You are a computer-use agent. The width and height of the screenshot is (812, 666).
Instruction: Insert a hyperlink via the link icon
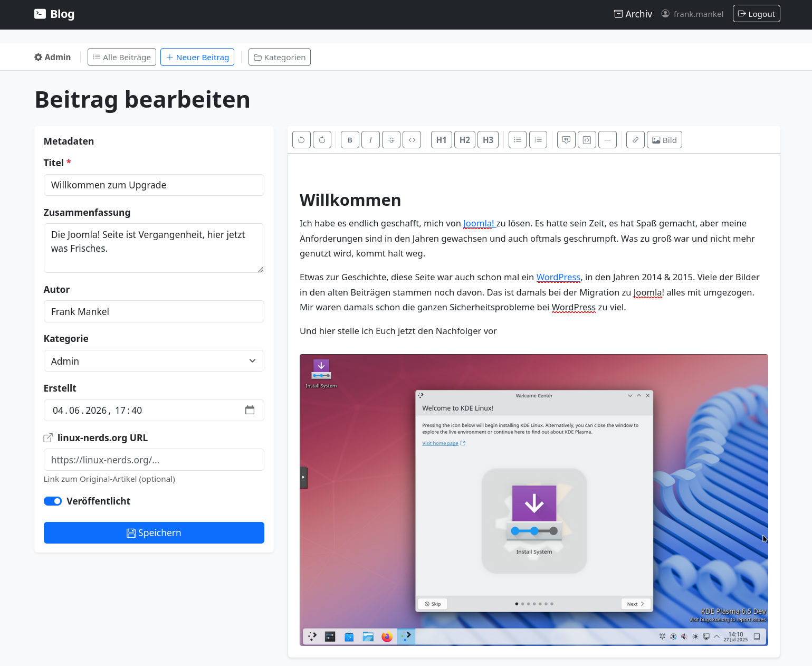635,140
